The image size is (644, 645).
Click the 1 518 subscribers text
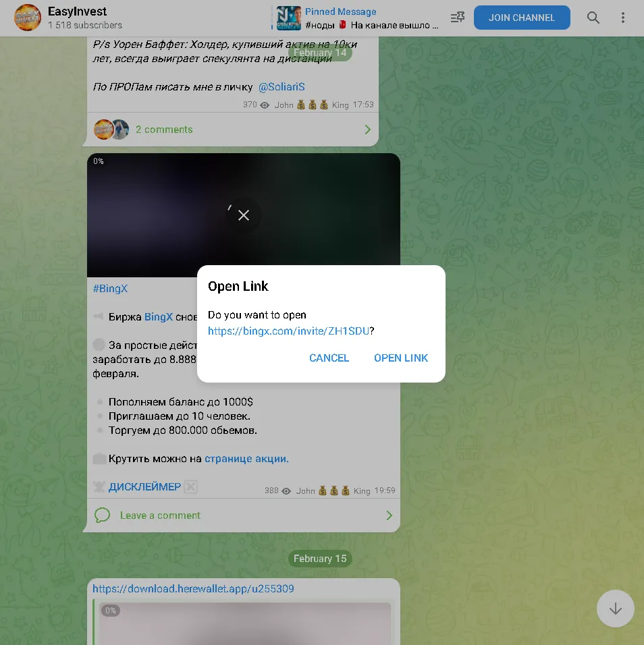85,25
